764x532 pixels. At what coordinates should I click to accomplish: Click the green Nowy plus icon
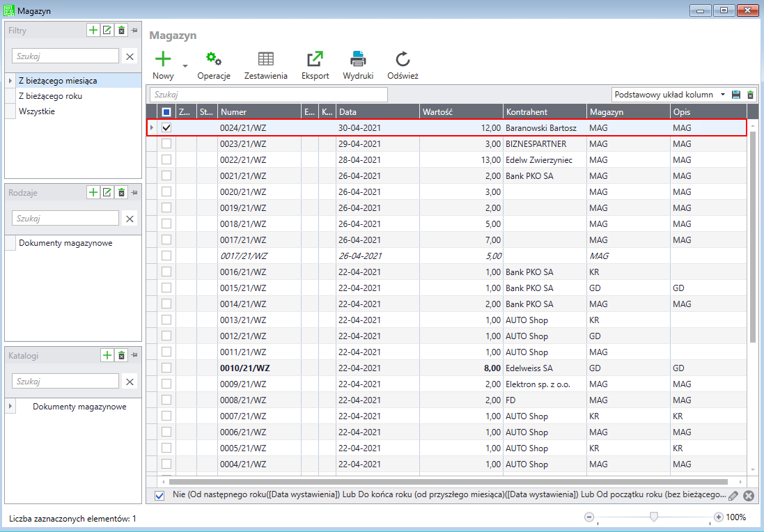(x=162, y=59)
